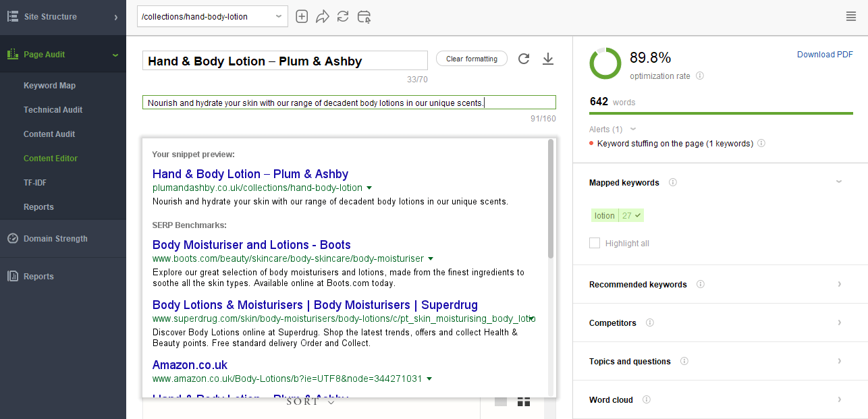Open dropdown arrow after boots.com URL

[x=431, y=259]
